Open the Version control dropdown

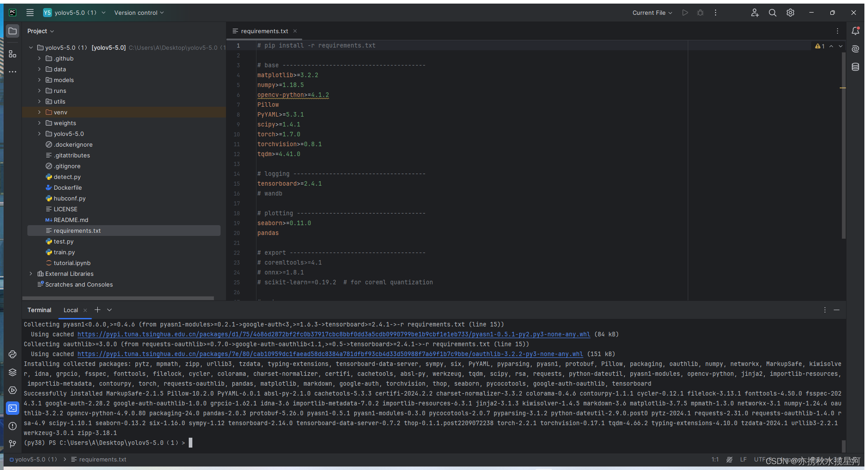click(x=139, y=13)
